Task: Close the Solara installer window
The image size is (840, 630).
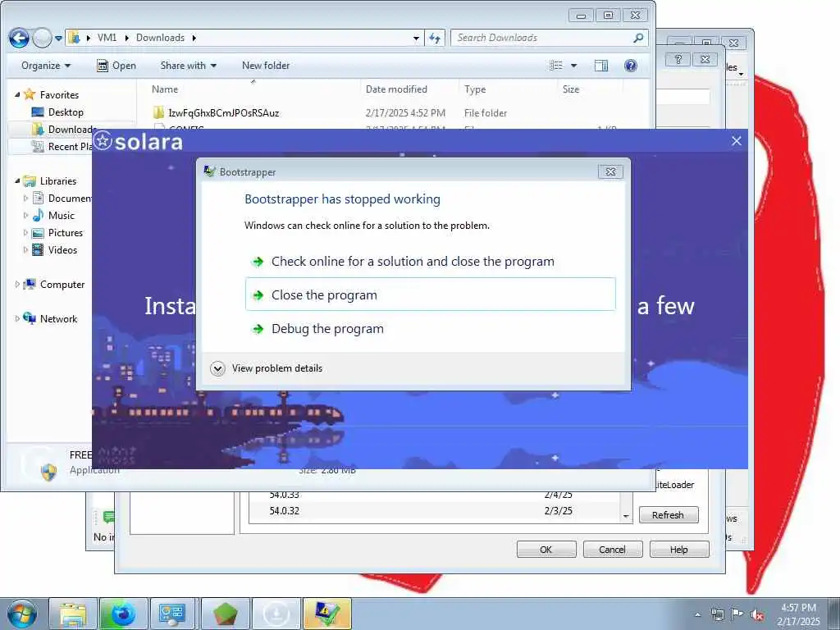Action: coord(737,141)
